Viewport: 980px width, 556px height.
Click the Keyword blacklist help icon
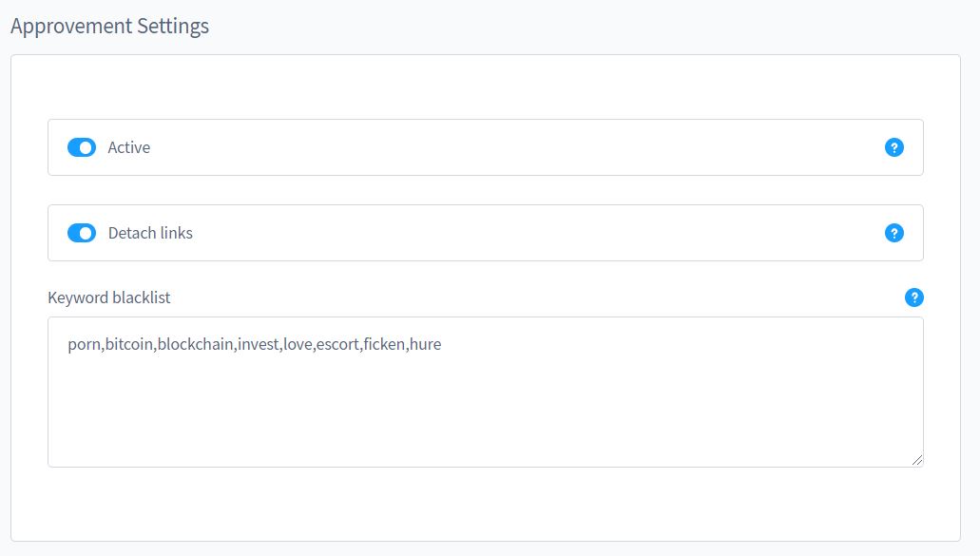[x=913, y=297]
